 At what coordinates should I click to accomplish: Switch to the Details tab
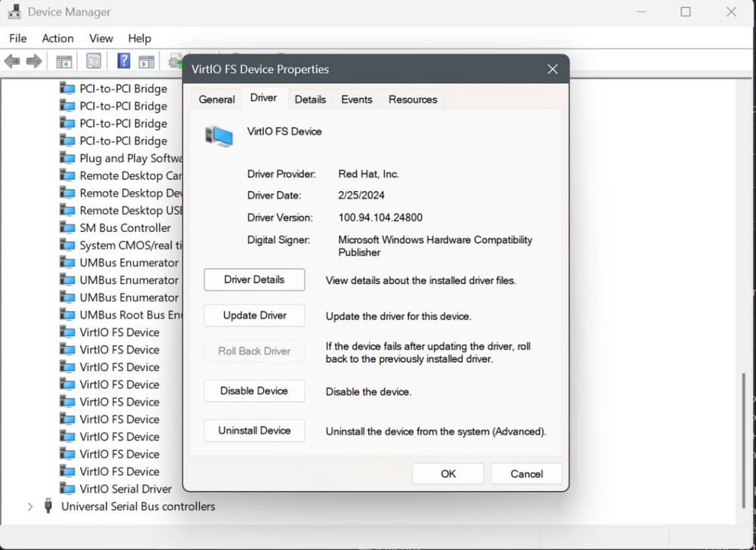(310, 99)
